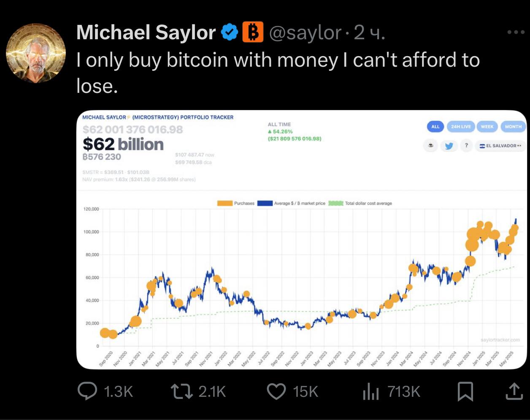Select the ALL time range tab
Image resolution: width=530 pixels, height=420 pixels.
[435, 127]
